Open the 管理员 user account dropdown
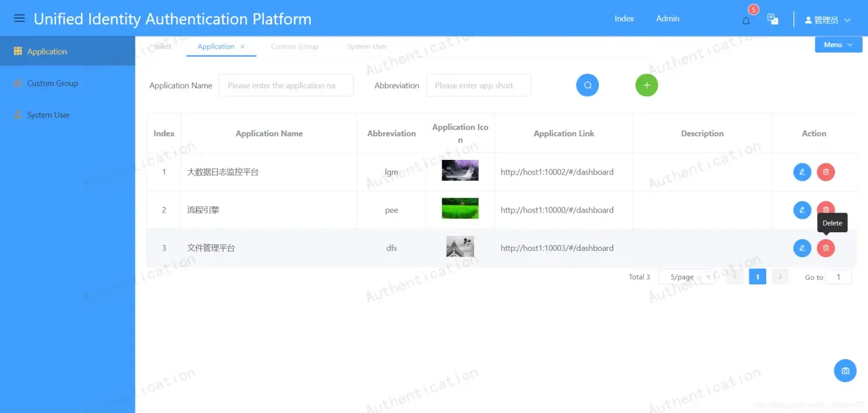The height and width of the screenshot is (413, 868). tap(827, 20)
